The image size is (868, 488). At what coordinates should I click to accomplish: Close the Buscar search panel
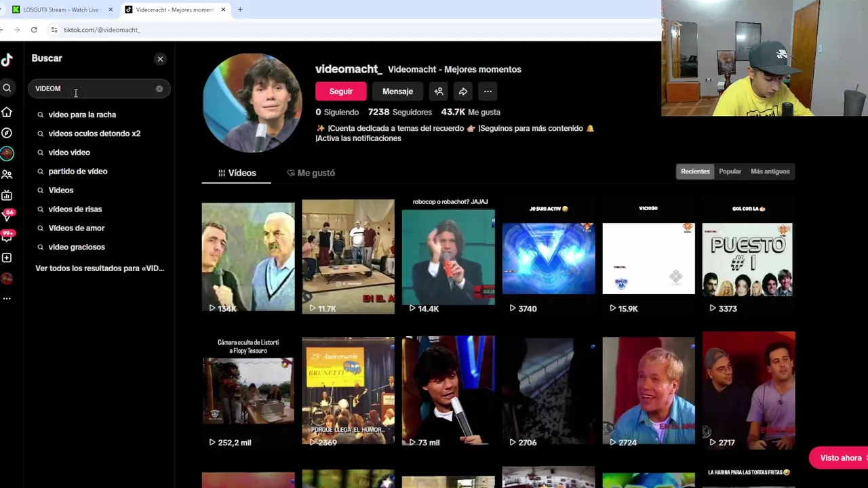point(160,59)
